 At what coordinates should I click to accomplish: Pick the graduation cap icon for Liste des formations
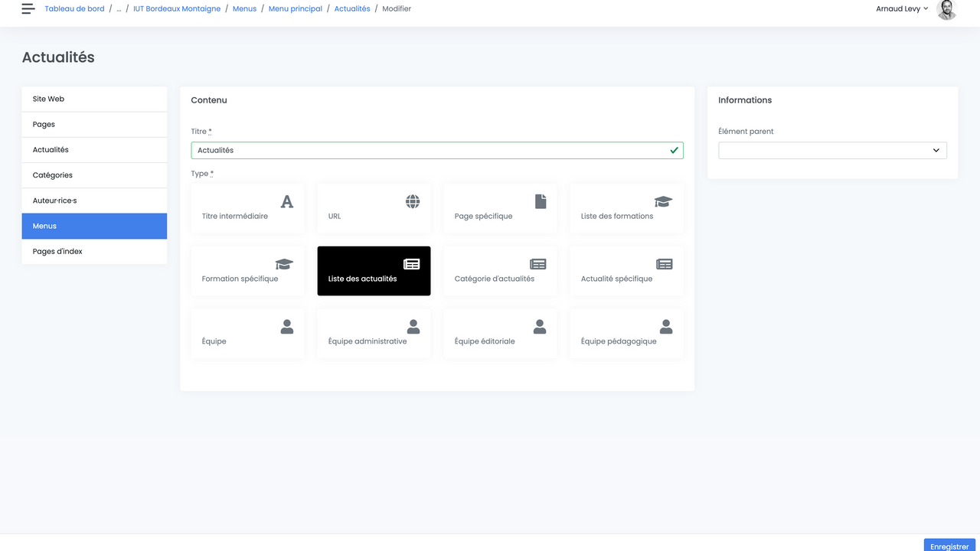[663, 201]
